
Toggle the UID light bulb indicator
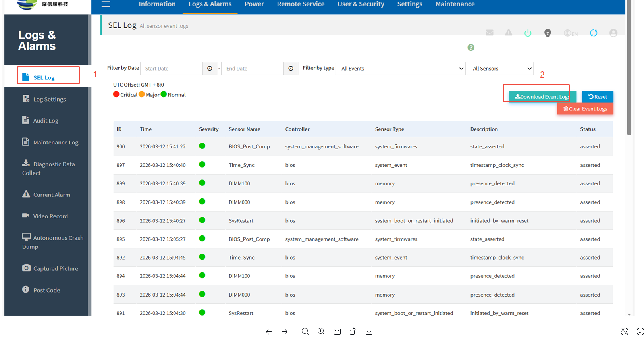pyautogui.click(x=548, y=33)
